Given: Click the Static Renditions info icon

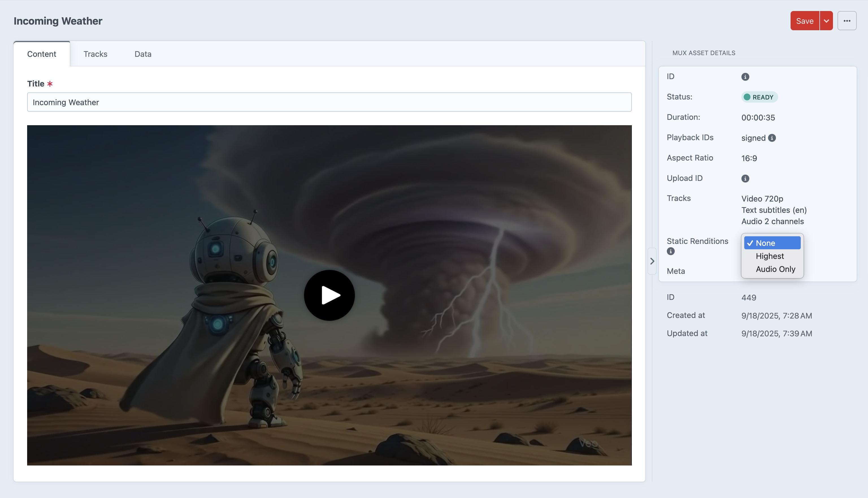Looking at the screenshot, I should click(x=670, y=251).
